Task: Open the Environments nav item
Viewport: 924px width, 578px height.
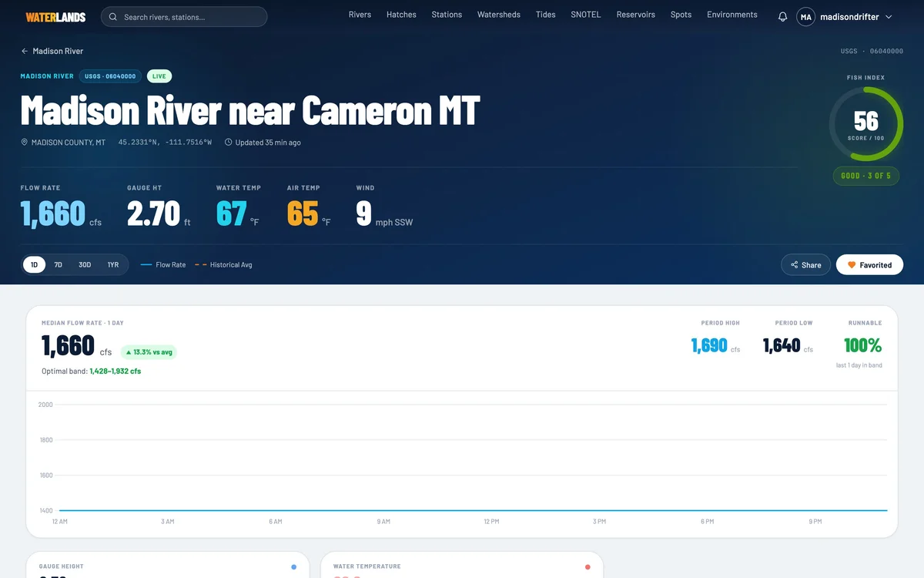Action: tap(732, 15)
